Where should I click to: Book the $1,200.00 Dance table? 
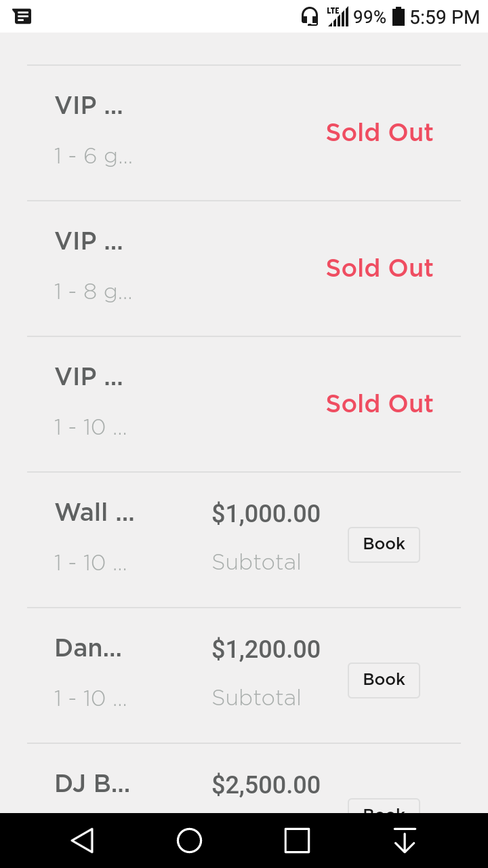click(x=384, y=680)
